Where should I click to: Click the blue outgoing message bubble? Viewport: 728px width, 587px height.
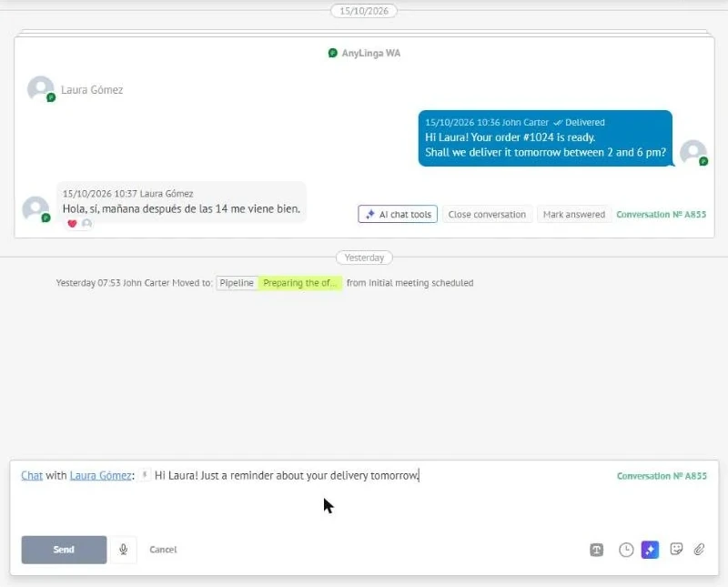[545, 138]
